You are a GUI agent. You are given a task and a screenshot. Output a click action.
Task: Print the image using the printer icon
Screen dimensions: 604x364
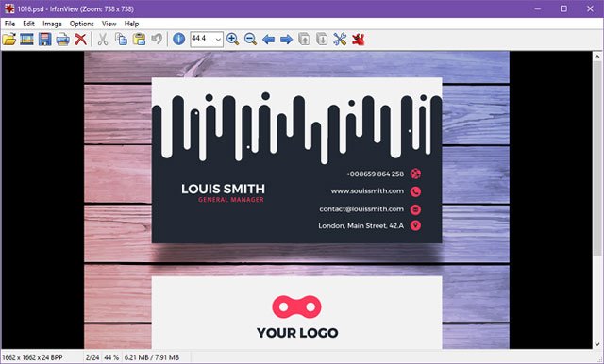[63, 40]
